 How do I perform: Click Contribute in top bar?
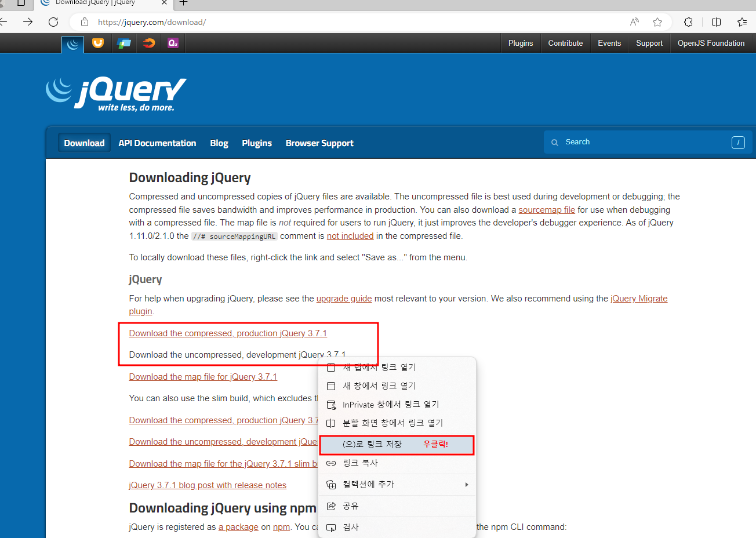(566, 43)
